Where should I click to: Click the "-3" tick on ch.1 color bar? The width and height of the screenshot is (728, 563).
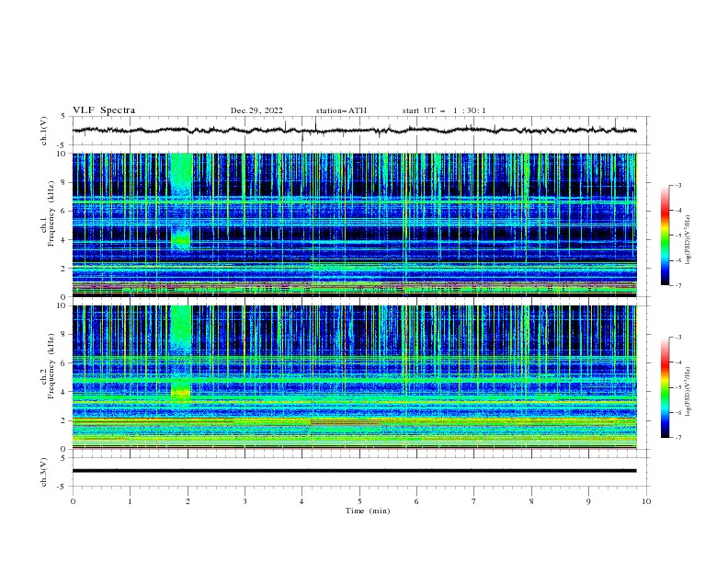click(x=678, y=185)
